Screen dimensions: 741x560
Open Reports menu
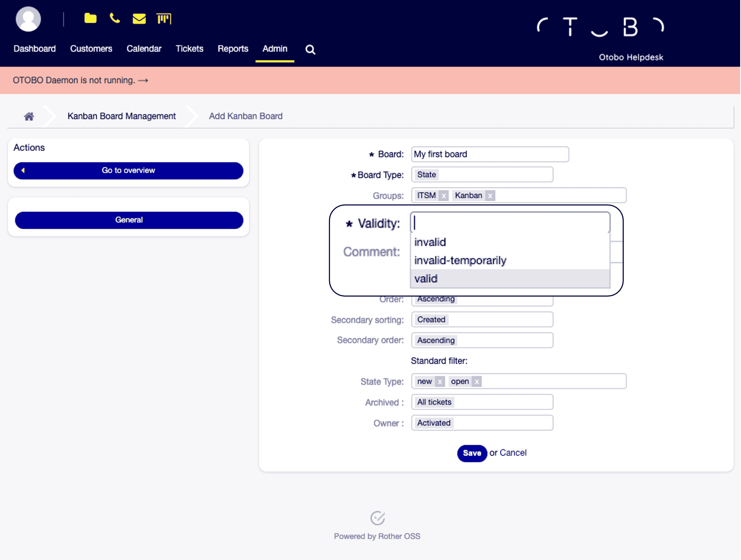click(x=233, y=49)
